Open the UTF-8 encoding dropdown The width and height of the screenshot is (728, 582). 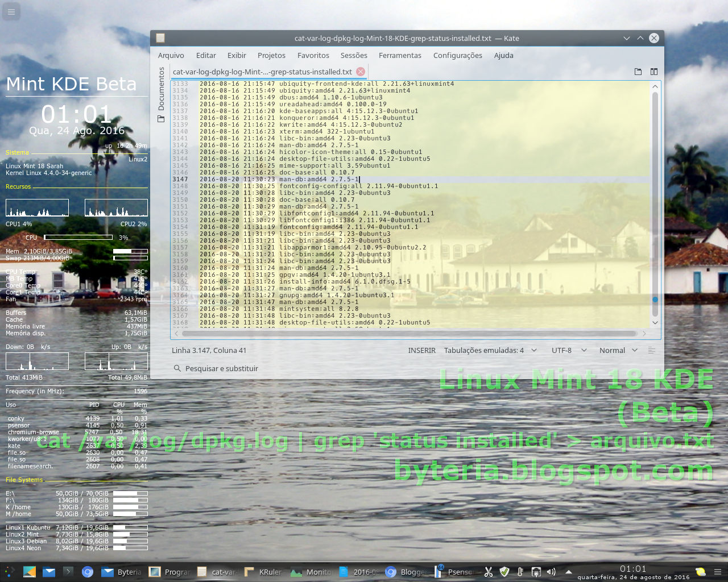coord(569,350)
